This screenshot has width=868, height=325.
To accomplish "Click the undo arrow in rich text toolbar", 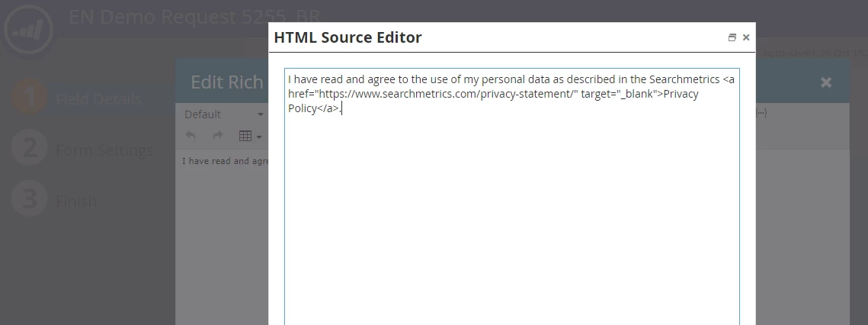I will point(191,135).
